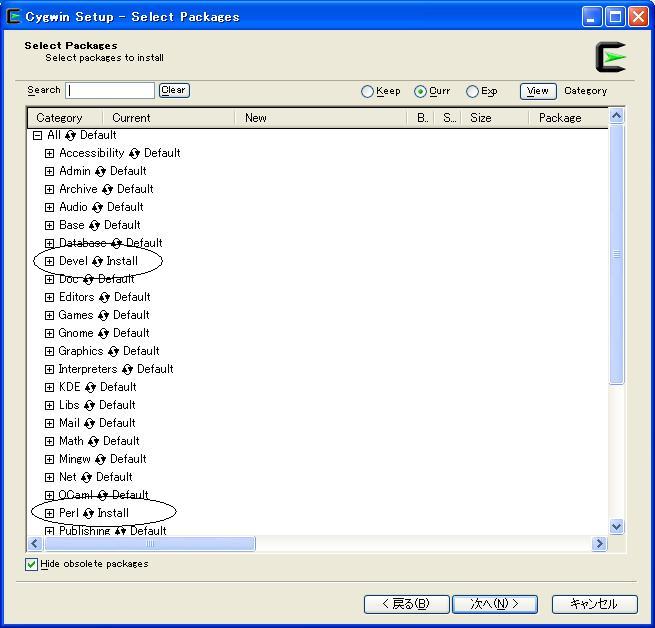Viewport: 655px width, 628px height.
Task: Proceed with the 次へ(N) button
Action: pyautogui.click(x=495, y=604)
